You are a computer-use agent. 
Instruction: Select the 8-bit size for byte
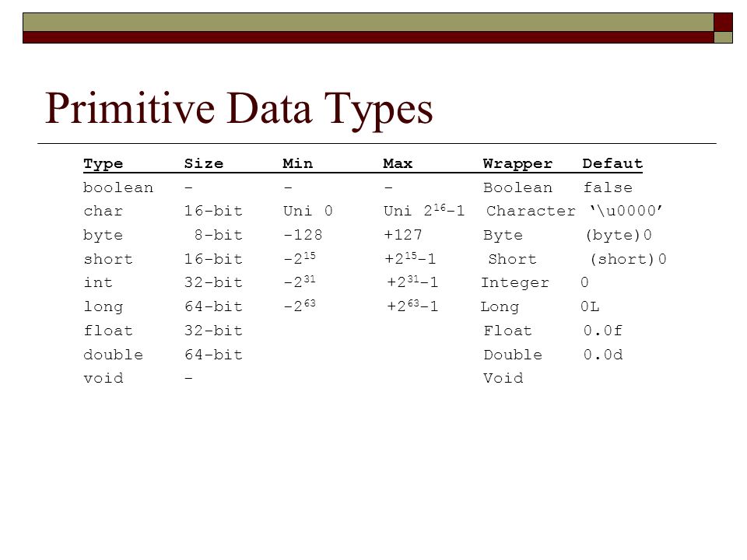[219, 235]
